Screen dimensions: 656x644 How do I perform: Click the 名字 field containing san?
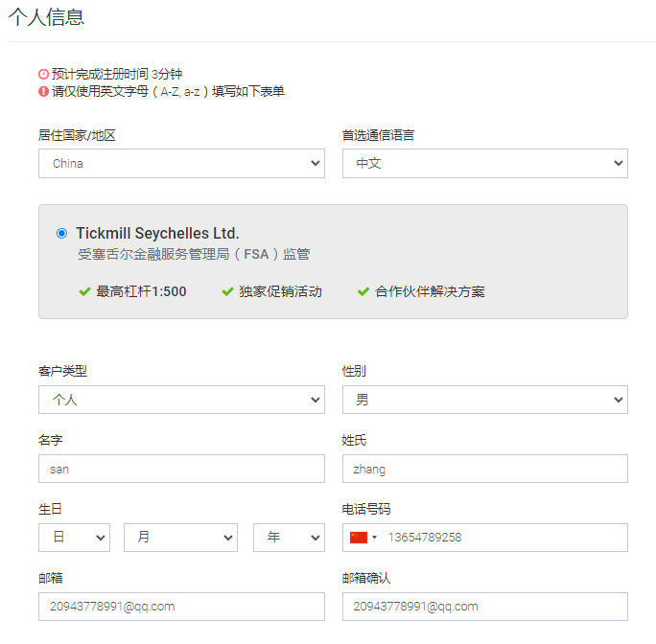pyautogui.click(x=181, y=469)
